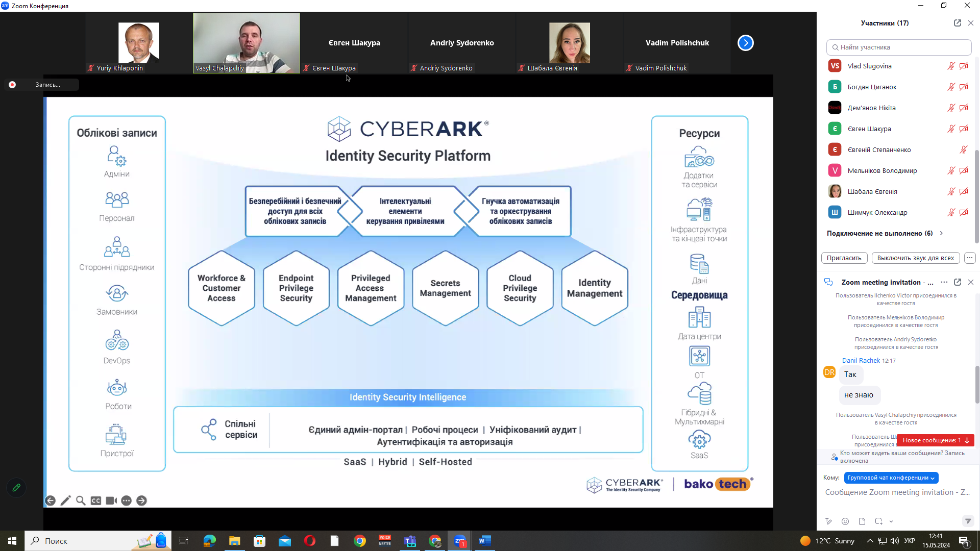Jump to new message 'Новое сообщение: 1'
The width and height of the screenshot is (980, 551).
pyautogui.click(x=935, y=440)
